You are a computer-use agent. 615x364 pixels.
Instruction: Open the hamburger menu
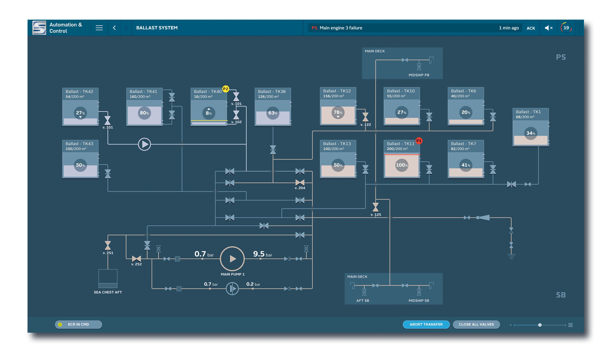point(99,28)
